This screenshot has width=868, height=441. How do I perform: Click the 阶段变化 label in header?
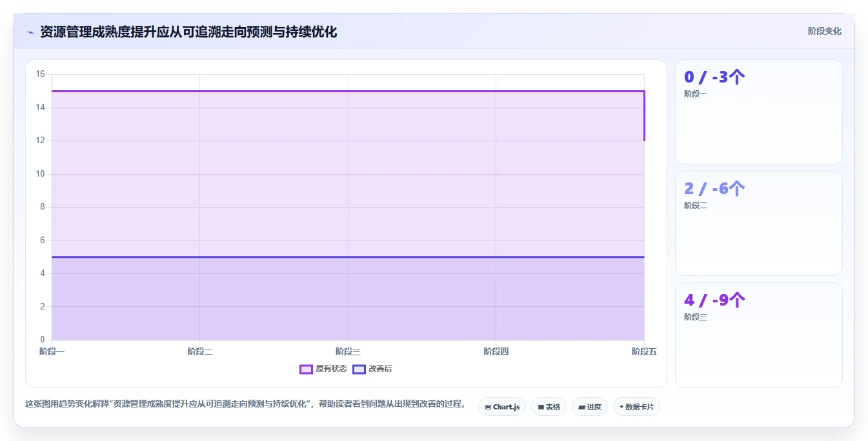825,31
